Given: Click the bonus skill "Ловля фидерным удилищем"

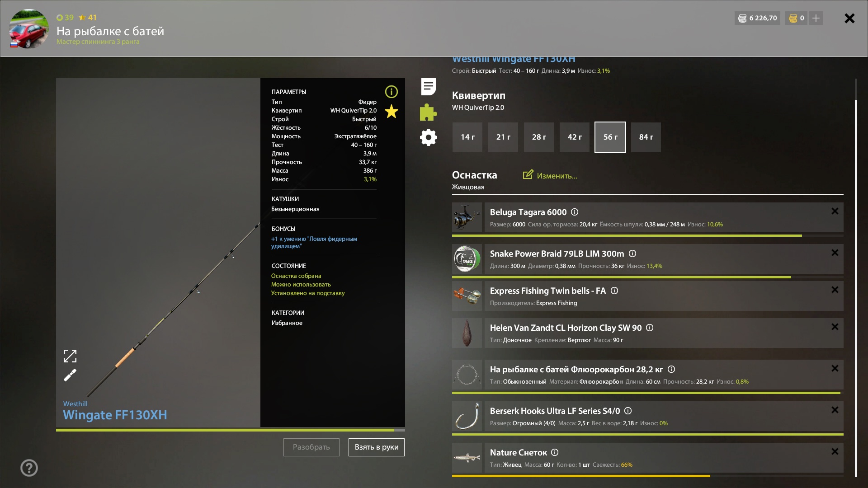Looking at the screenshot, I should pyautogui.click(x=314, y=242).
